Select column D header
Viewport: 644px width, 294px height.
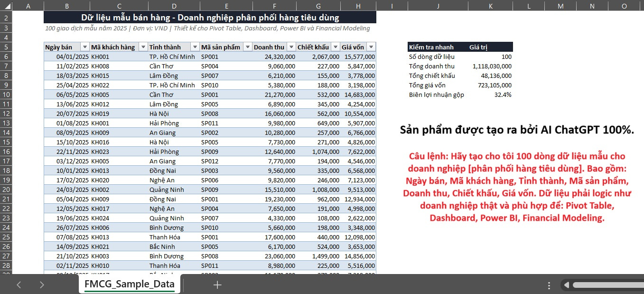click(174, 6)
